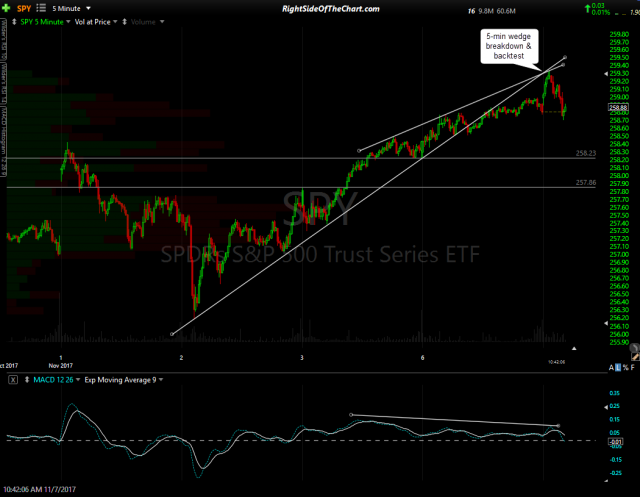640x497 pixels.
Task: Click the 0.25 MACD scale label
Action: point(614,406)
